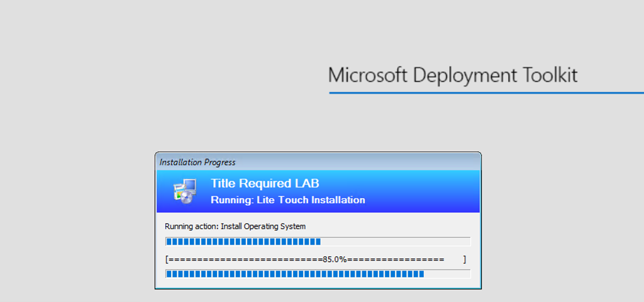The width and height of the screenshot is (644, 302).
Task: Click the empty part of the upper progress bar
Action: click(x=395, y=242)
